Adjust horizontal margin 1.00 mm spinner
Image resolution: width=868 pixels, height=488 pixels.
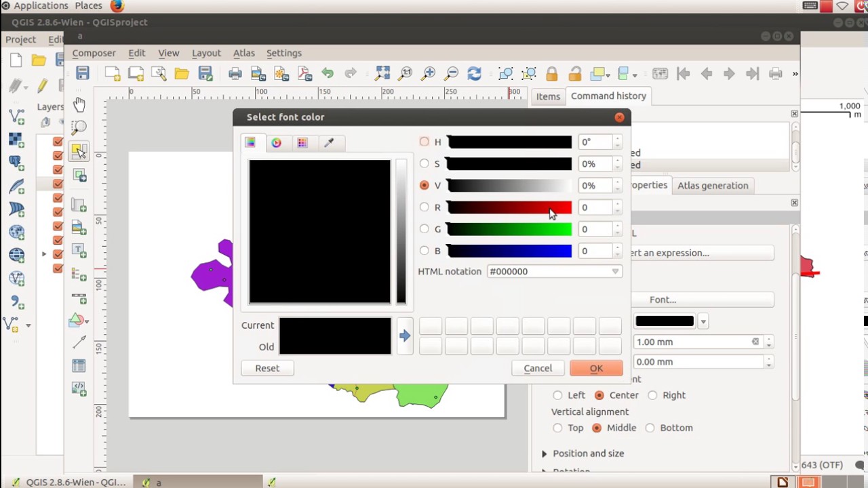point(768,342)
